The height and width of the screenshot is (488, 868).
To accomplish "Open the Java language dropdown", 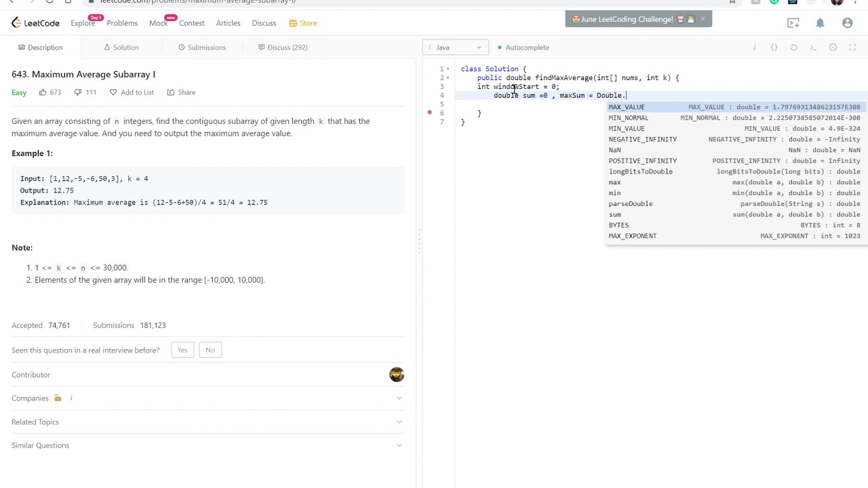I will point(455,47).
